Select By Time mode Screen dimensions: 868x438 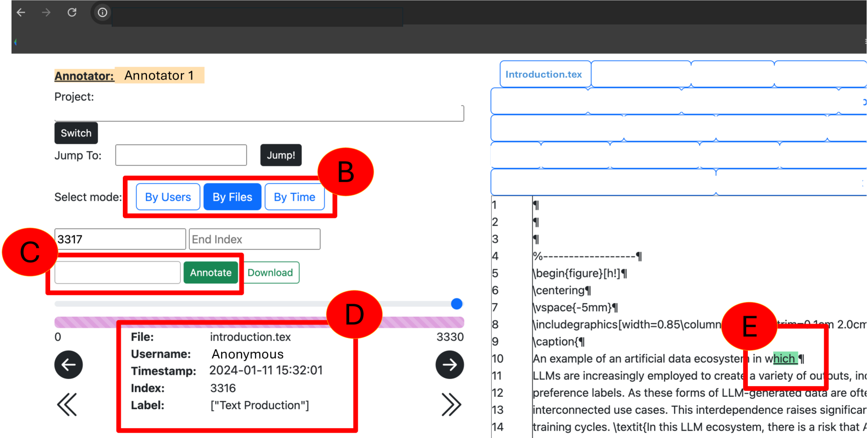[295, 197]
